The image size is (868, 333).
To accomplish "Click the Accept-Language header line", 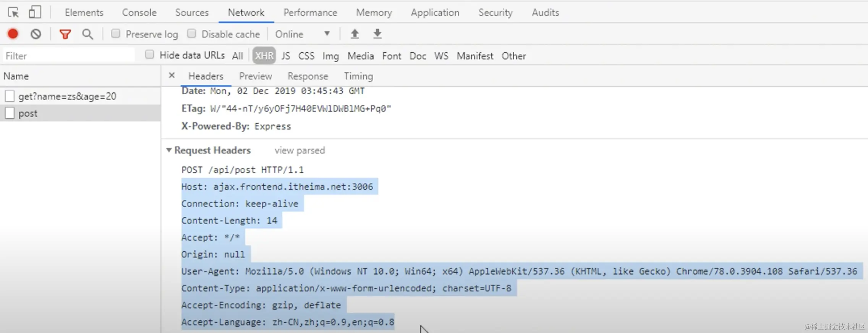I will [x=288, y=322].
